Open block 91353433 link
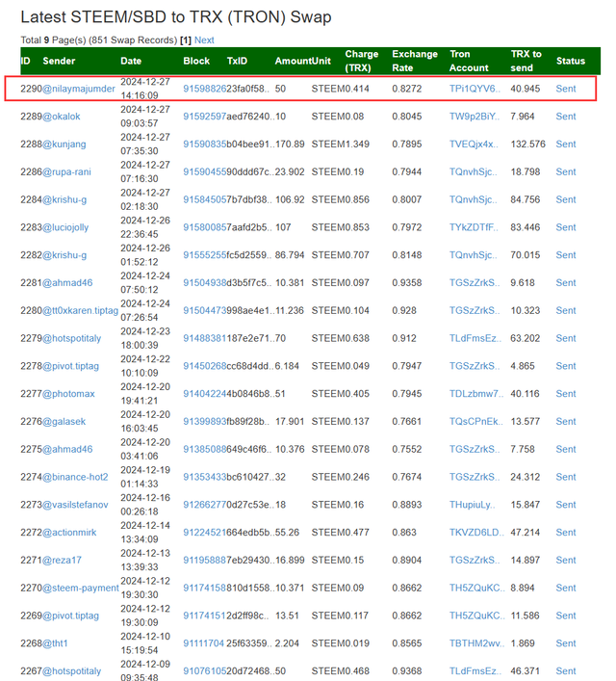This screenshot has width=616, height=681. (x=204, y=477)
